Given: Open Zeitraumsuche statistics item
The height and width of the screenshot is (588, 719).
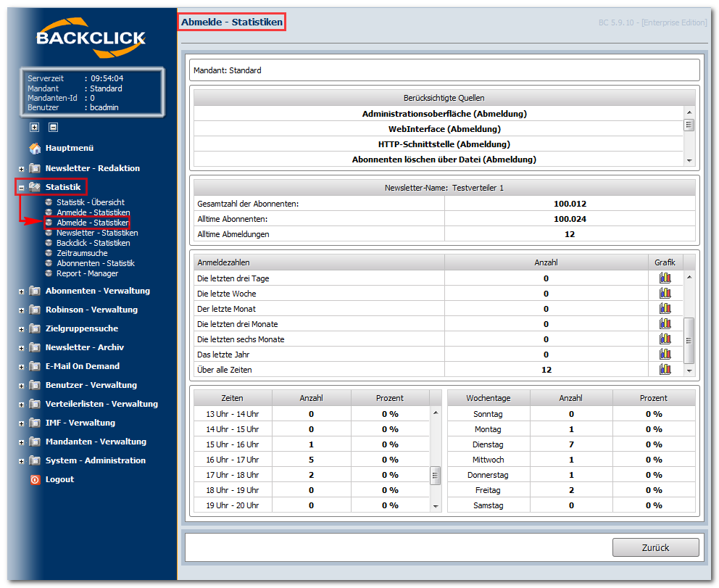Looking at the screenshot, I should click(x=82, y=253).
